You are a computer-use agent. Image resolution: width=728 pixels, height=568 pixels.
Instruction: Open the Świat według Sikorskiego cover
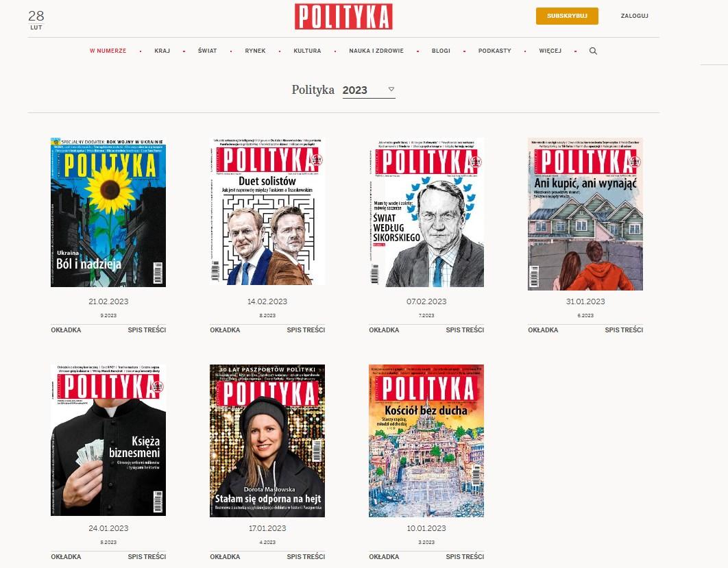pyautogui.click(x=426, y=212)
